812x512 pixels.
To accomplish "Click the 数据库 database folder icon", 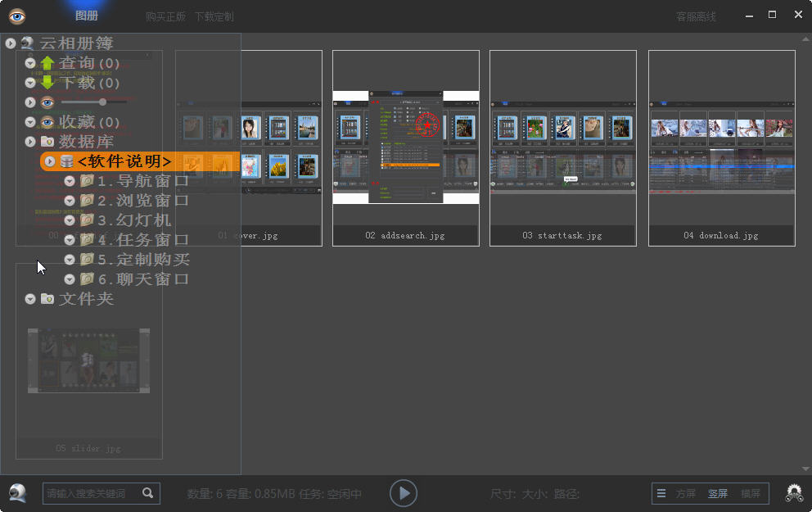I will click(x=47, y=141).
